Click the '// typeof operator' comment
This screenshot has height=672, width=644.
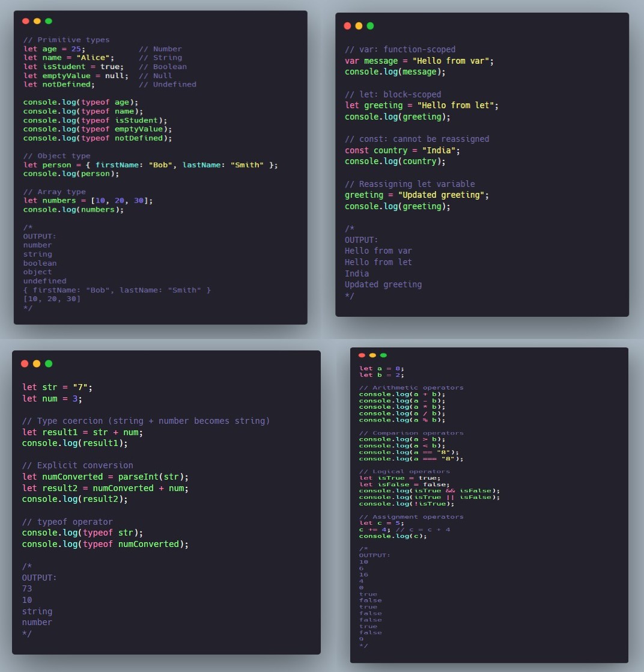tap(67, 522)
